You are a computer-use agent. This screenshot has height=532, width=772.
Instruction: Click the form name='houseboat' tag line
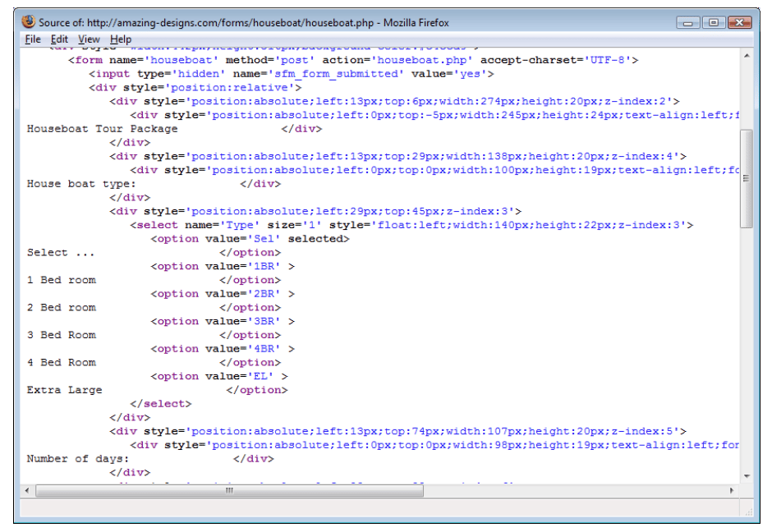pos(353,61)
